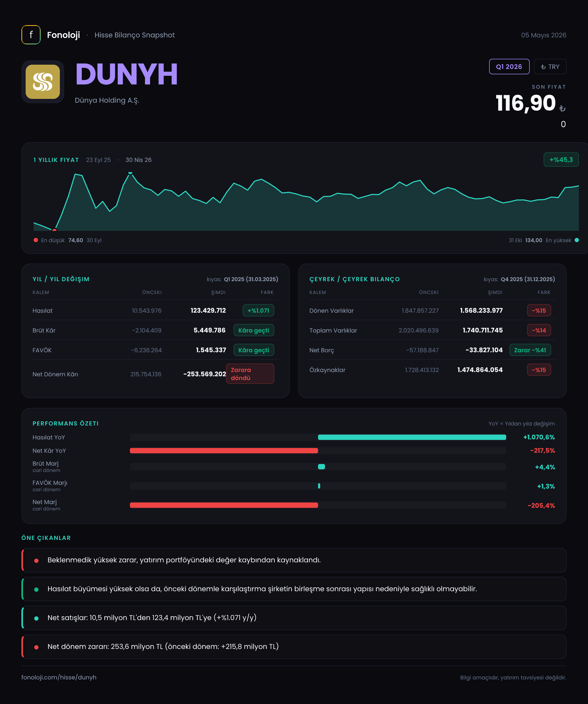This screenshot has width=588, height=704.
Task: Click the 'Q1 2025 (31.03.2025)' comparison label
Action: pos(251,279)
